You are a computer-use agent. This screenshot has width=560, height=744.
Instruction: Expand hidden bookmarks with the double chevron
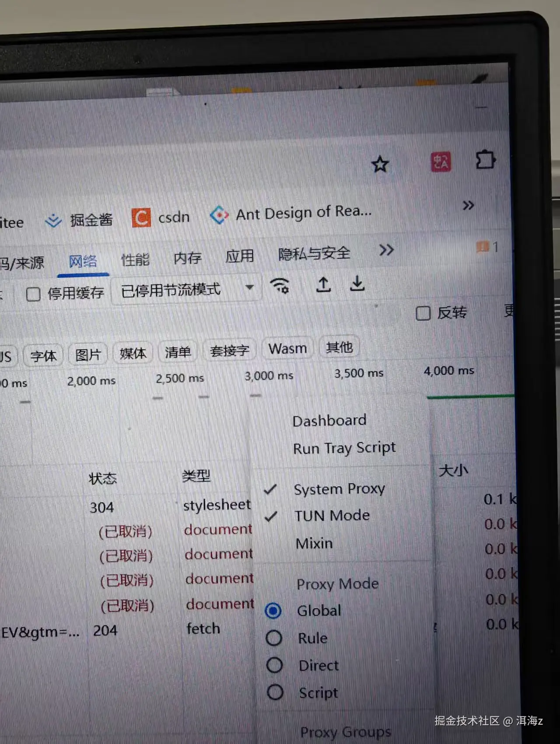pyautogui.click(x=468, y=205)
